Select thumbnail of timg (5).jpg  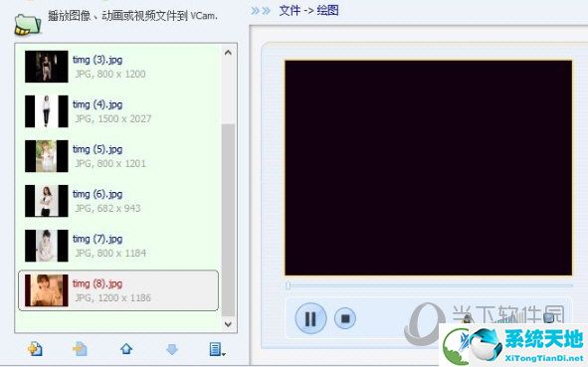pyautogui.click(x=47, y=156)
